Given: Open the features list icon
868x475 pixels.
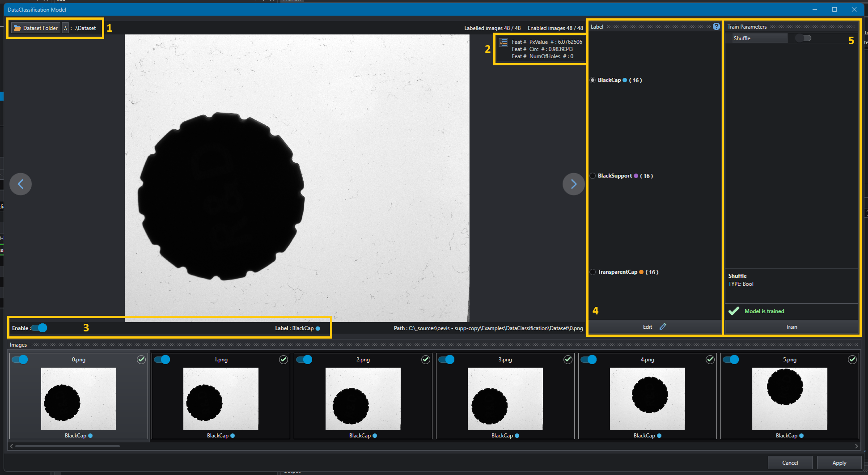Looking at the screenshot, I should (504, 42).
